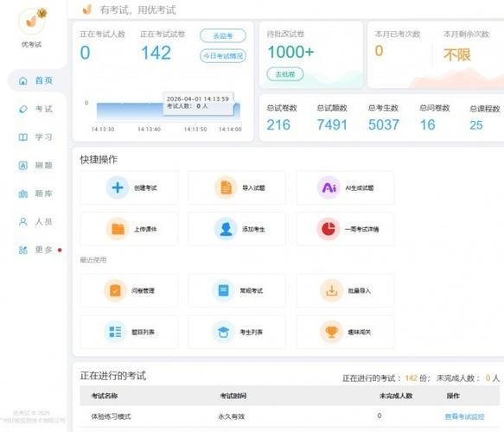Click the 本月剩余次数 value 不限
The height and width of the screenshot is (432, 504).
(x=457, y=54)
